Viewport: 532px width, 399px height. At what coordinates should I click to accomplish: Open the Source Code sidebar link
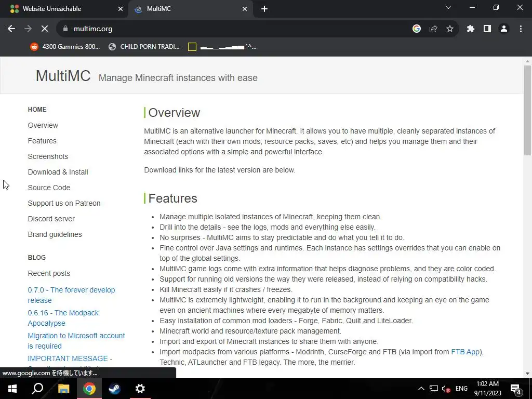coord(49,188)
